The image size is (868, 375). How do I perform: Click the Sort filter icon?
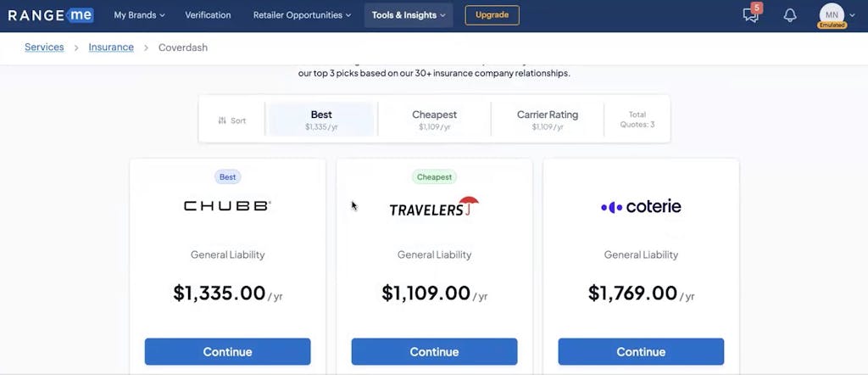223,120
